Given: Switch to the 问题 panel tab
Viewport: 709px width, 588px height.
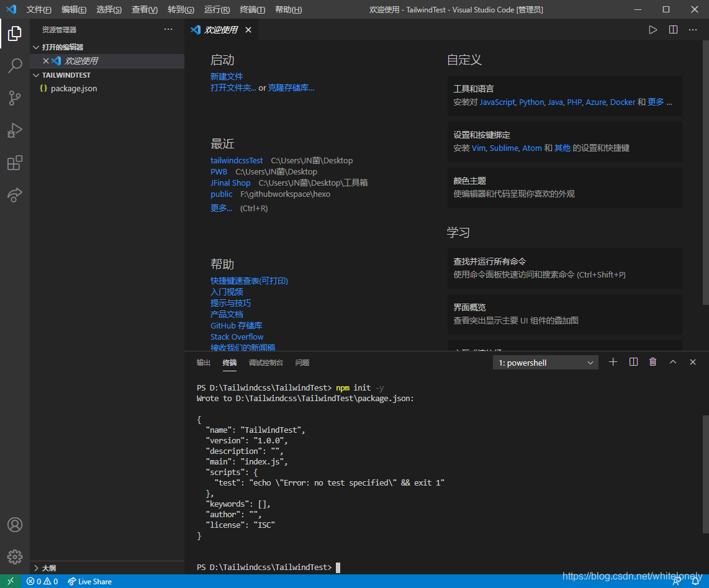Looking at the screenshot, I should pyautogui.click(x=302, y=363).
